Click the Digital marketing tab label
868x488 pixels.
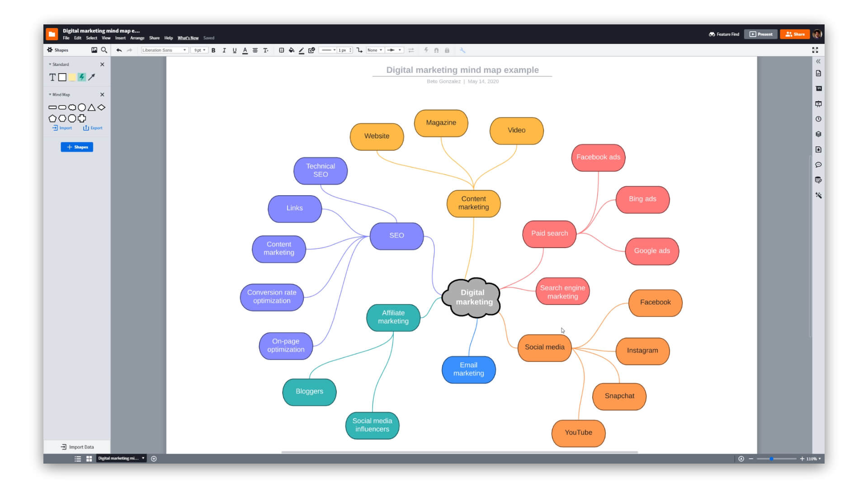[x=118, y=458]
